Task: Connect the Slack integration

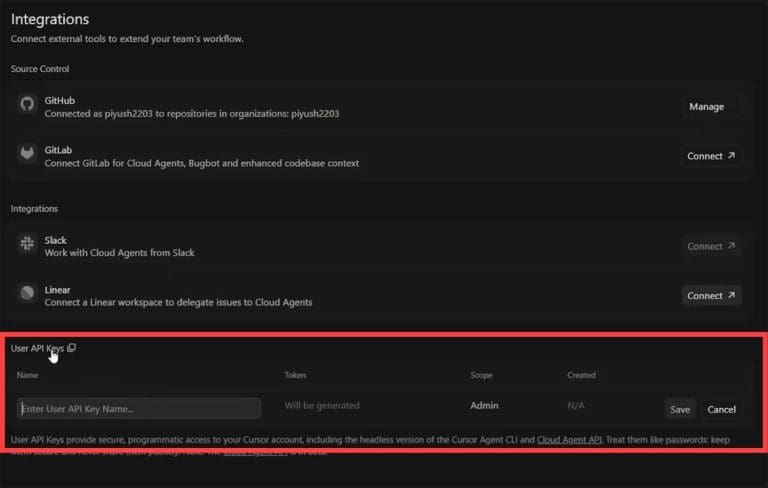Action: tap(711, 246)
